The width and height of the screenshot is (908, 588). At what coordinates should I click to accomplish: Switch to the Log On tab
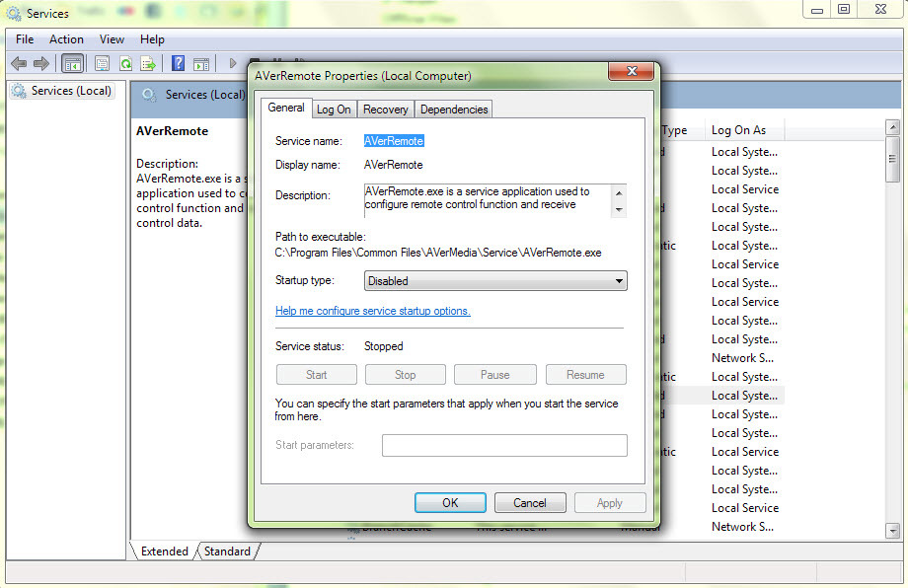coord(334,110)
